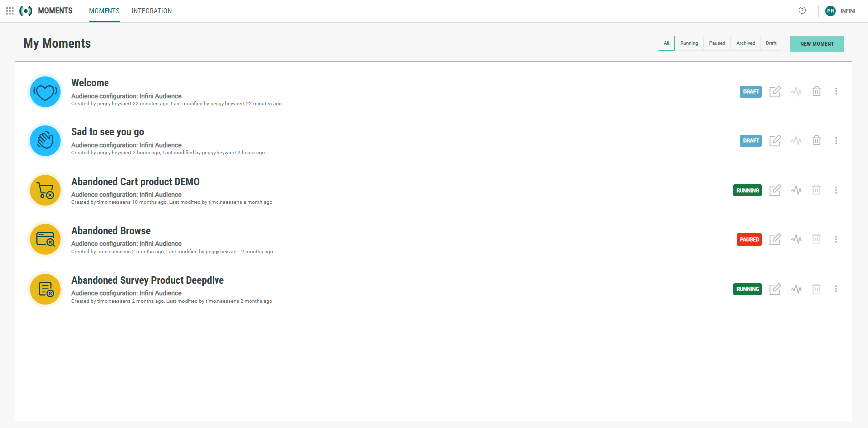Open the app launcher grid icon
Screen dimensions: 868x428
(x=10, y=11)
